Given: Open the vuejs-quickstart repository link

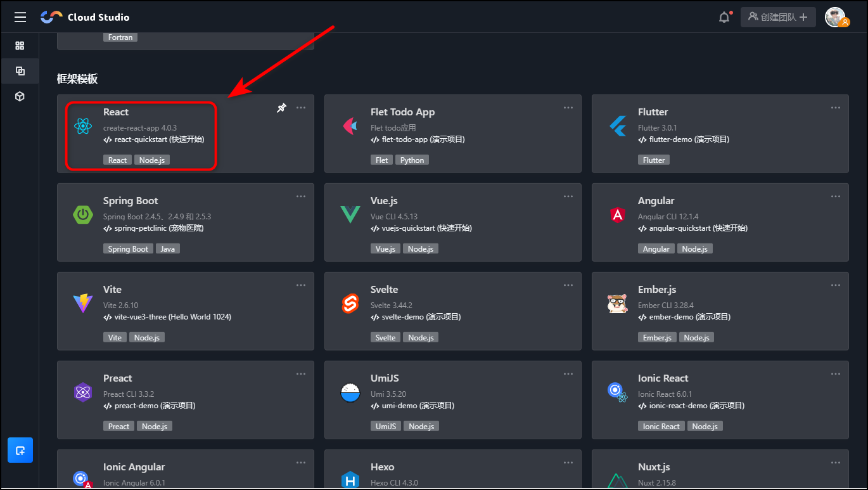Looking at the screenshot, I should click(421, 228).
